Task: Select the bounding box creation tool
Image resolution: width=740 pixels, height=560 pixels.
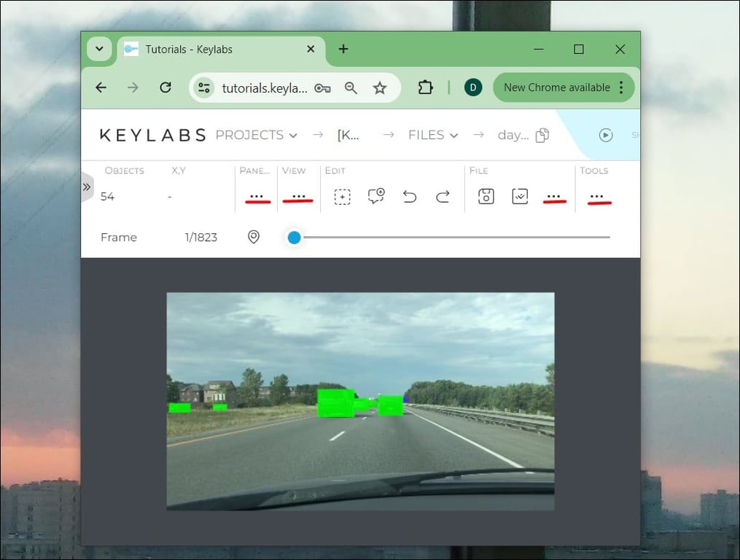Action: (341, 196)
